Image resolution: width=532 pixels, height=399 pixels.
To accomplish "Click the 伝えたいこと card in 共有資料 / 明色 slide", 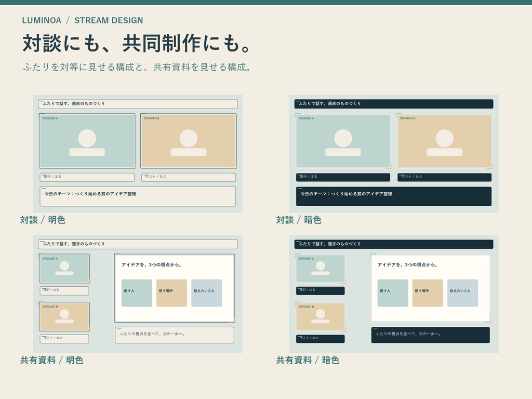I will click(x=207, y=293).
